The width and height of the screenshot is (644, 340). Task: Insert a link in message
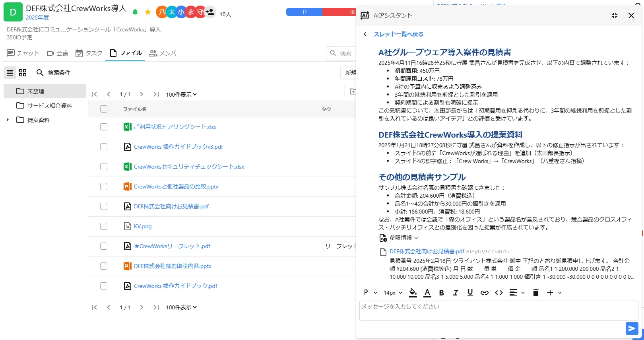484,293
